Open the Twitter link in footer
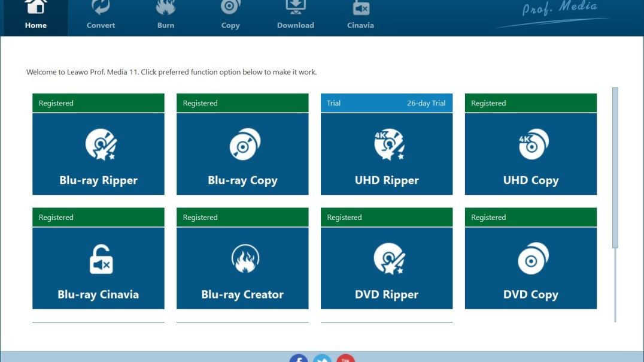644x362 pixels. 322,358
